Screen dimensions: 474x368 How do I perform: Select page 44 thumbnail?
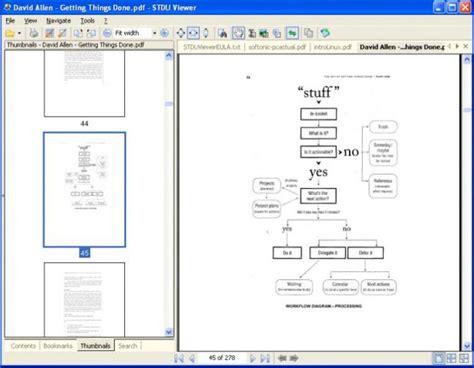click(x=84, y=83)
